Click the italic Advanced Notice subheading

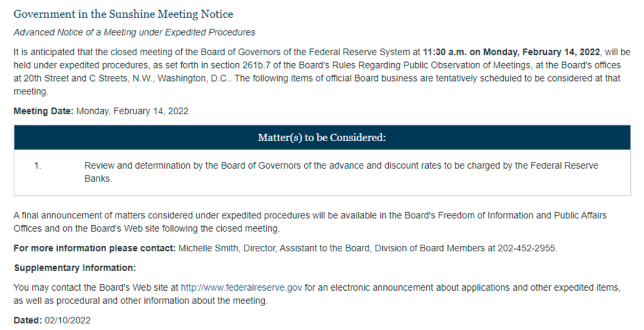point(134,32)
